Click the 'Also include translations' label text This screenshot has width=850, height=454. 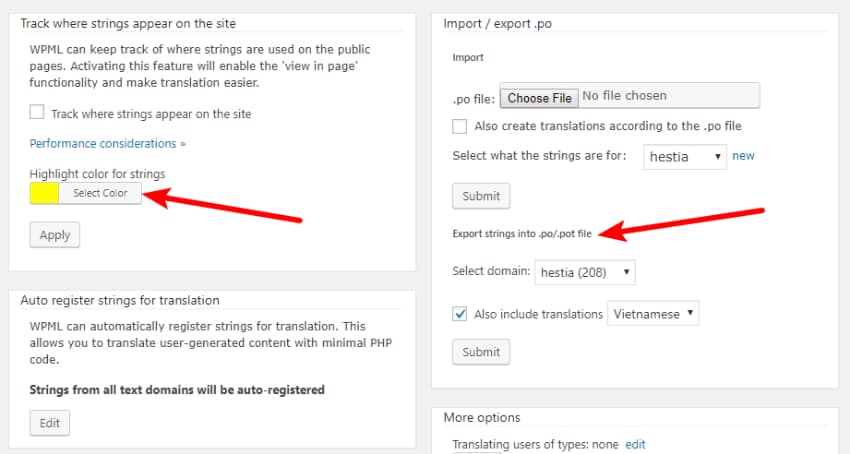click(538, 314)
